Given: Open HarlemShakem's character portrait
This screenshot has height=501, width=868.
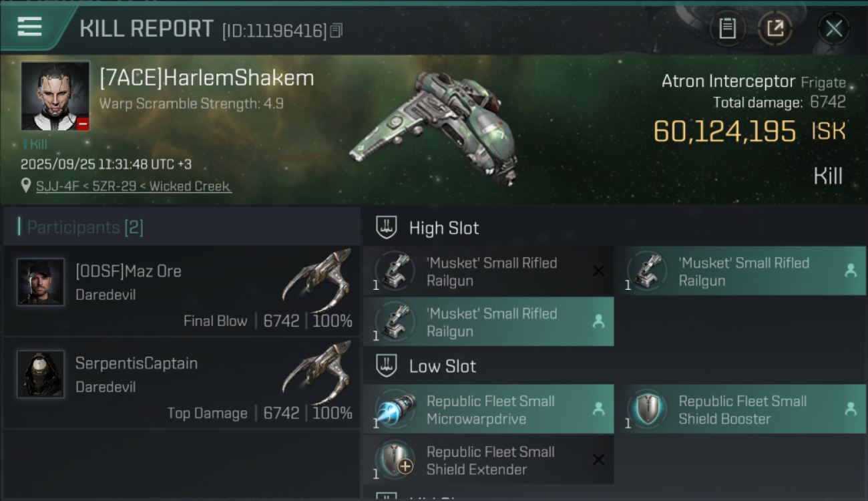Looking at the screenshot, I should click(x=55, y=96).
